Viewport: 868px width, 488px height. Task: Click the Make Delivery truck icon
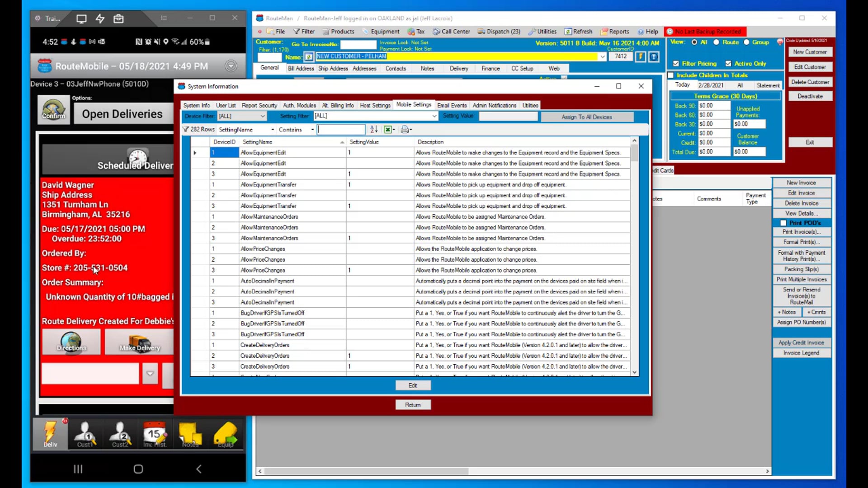[139, 341]
